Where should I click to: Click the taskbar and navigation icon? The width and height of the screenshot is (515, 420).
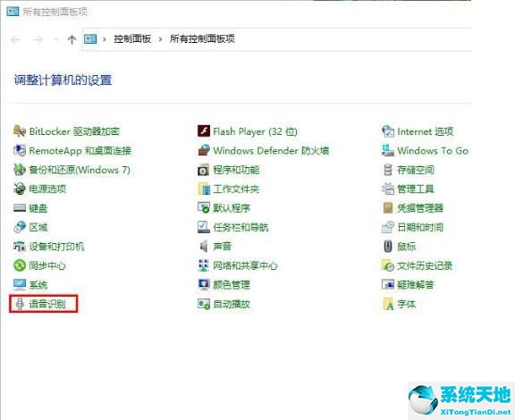point(204,227)
